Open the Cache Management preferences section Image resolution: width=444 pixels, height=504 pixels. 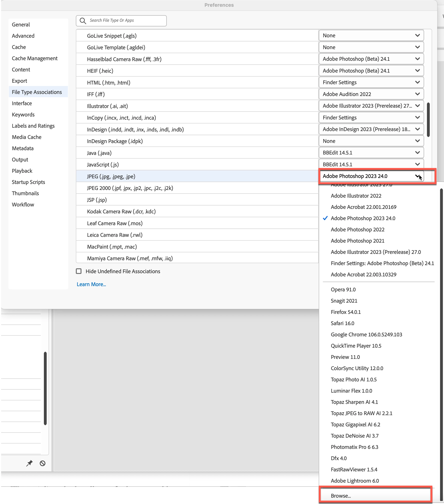(34, 58)
